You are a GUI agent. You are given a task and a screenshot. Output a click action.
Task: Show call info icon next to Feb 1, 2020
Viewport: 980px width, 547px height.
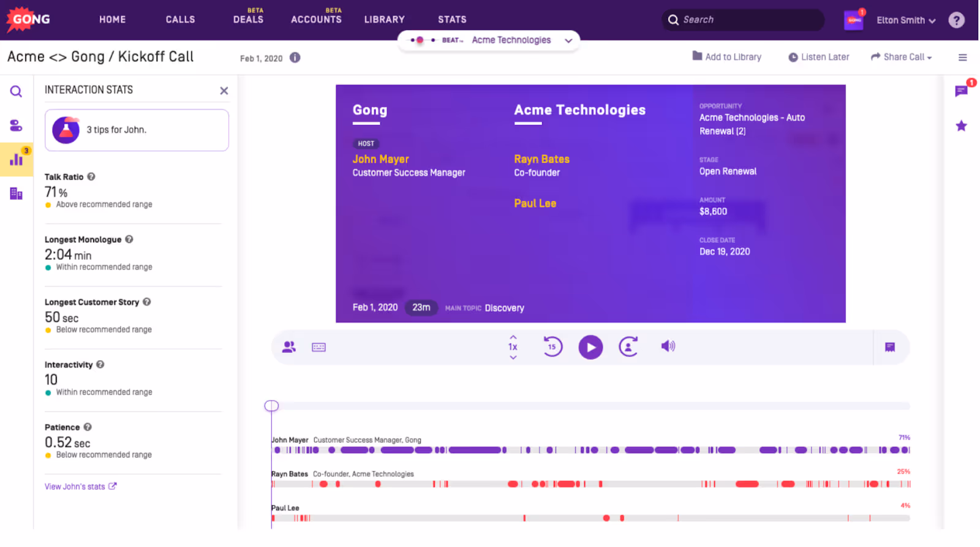click(295, 58)
